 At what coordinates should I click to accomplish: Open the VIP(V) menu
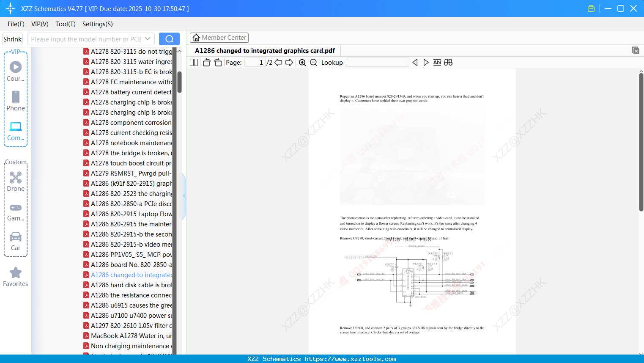pyautogui.click(x=40, y=24)
